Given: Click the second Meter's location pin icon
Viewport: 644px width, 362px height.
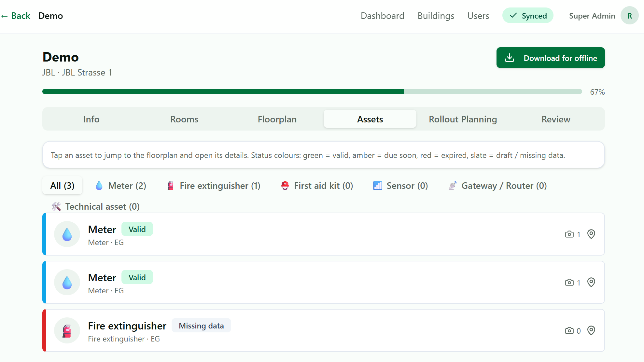Looking at the screenshot, I should pyautogui.click(x=591, y=282).
